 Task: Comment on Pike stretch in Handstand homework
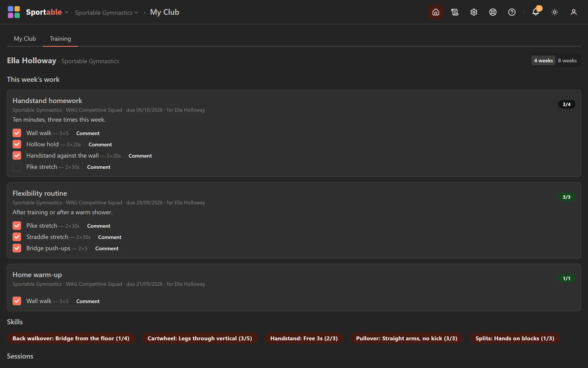99,167
